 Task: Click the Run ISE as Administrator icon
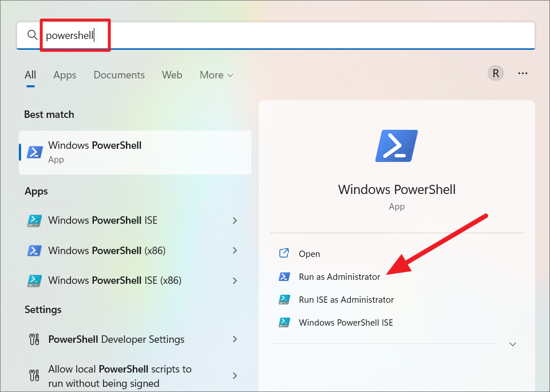tap(284, 299)
